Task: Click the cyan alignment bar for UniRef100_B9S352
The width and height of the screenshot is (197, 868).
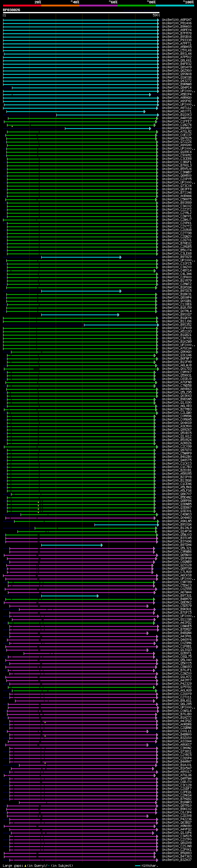Action: point(121,325)
